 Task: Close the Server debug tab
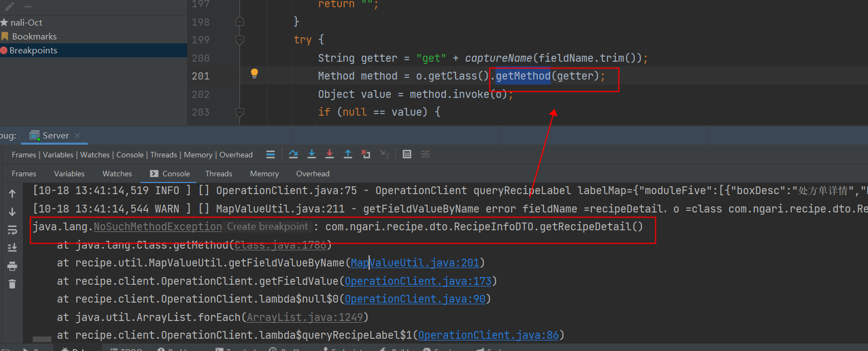(x=77, y=136)
